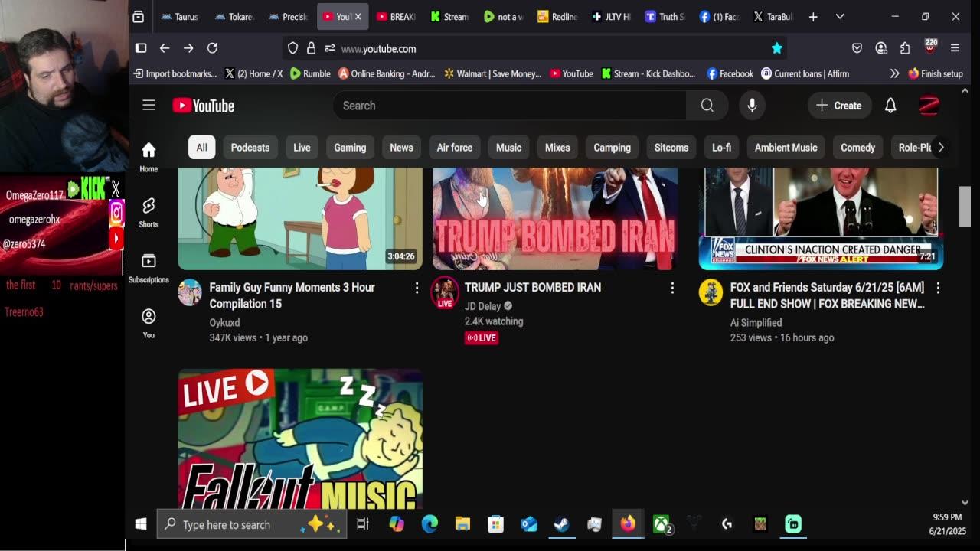
Task: Open Steam from the taskbar
Action: [561, 524]
